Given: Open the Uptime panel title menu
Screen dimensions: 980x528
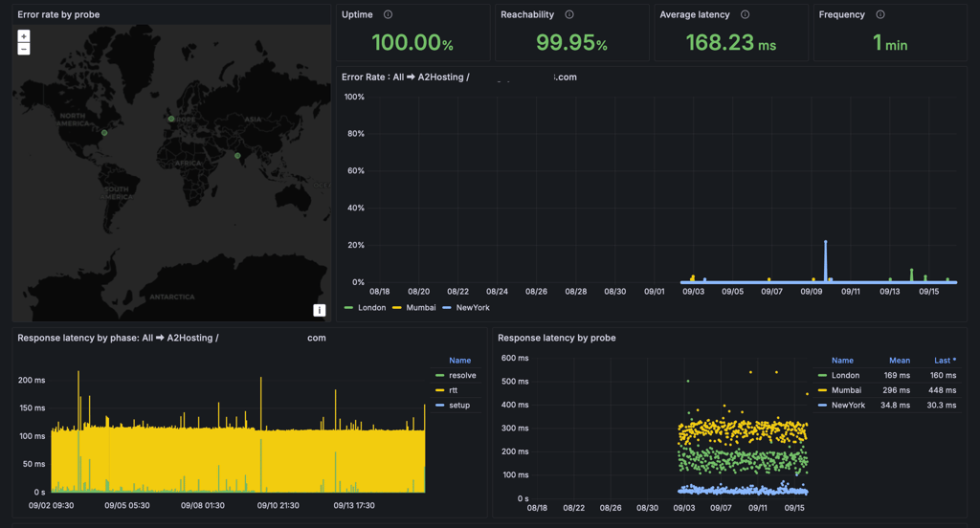Looking at the screenshot, I should (357, 14).
